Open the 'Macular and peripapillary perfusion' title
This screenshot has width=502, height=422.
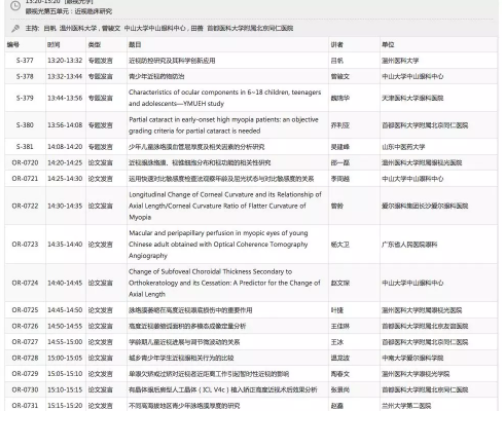[218, 244]
